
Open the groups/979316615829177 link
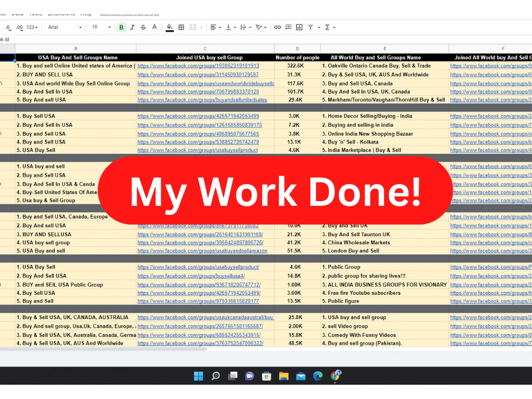[198, 301]
